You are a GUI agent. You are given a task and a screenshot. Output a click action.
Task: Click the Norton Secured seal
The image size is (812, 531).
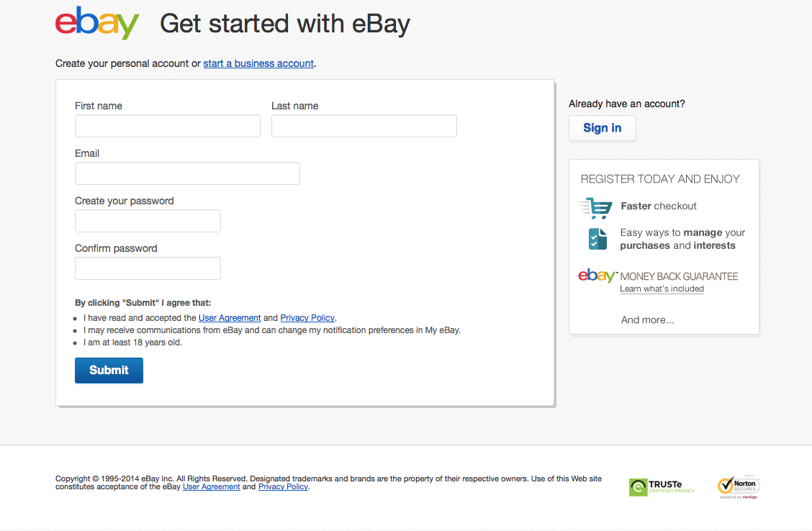(x=739, y=486)
